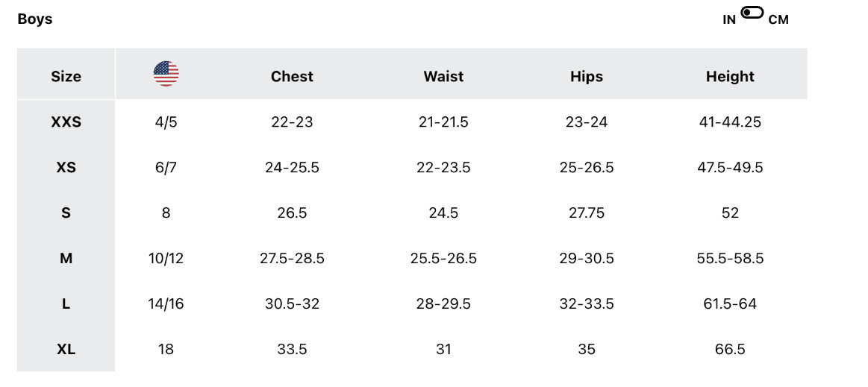The width and height of the screenshot is (868, 387).
Task: Click the 27.75 hips value
Action: pyautogui.click(x=587, y=213)
